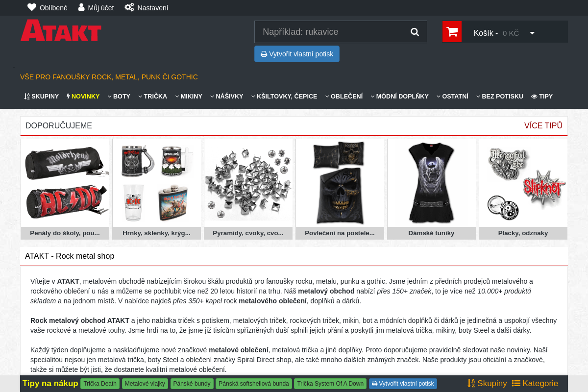The width and height of the screenshot is (588, 392).
Task: Click the VÍCE TIPŮ link
Action: [543, 125]
